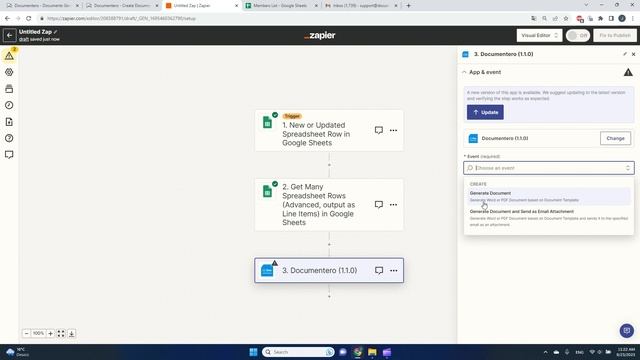Click the Choose an event search field

[549, 168]
